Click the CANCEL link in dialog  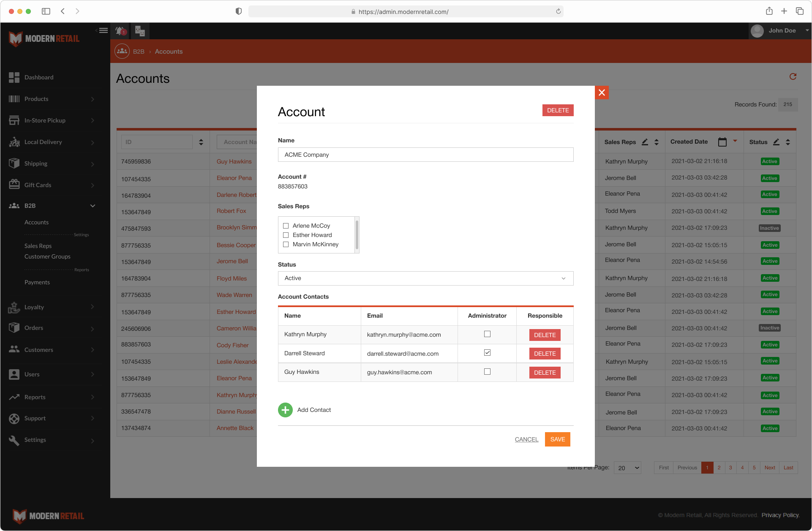point(526,439)
